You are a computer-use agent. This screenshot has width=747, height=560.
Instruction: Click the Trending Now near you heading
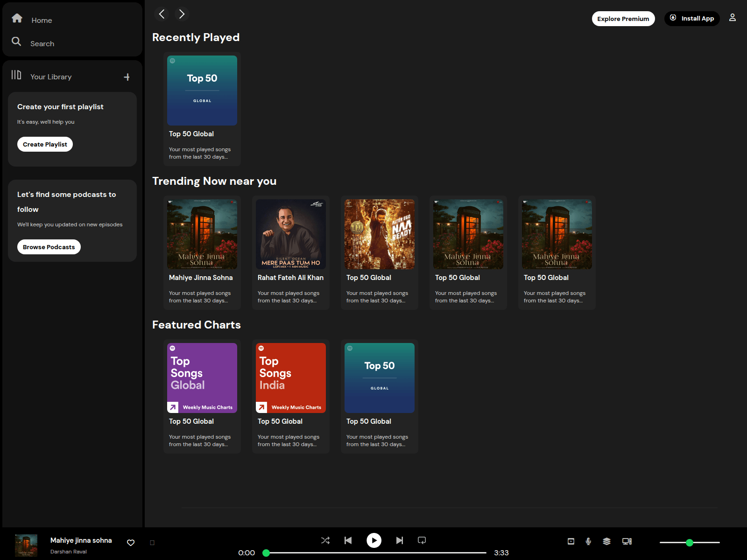pyautogui.click(x=214, y=181)
